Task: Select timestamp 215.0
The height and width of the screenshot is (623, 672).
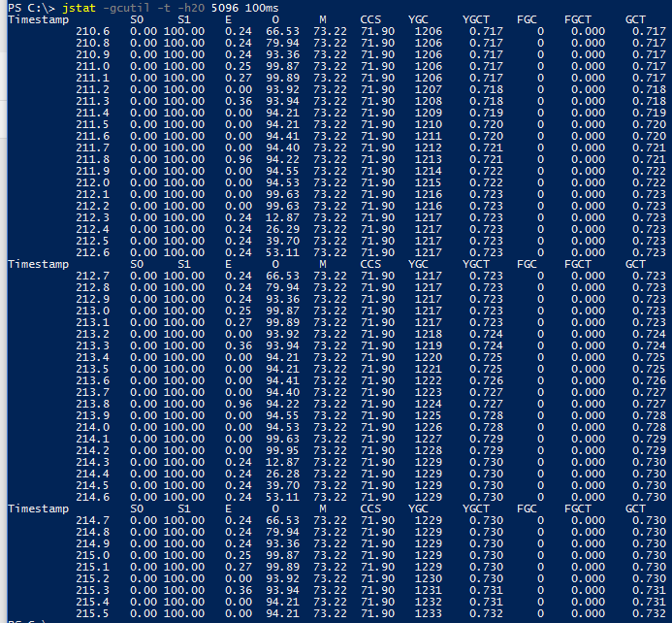Action: (x=92, y=555)
